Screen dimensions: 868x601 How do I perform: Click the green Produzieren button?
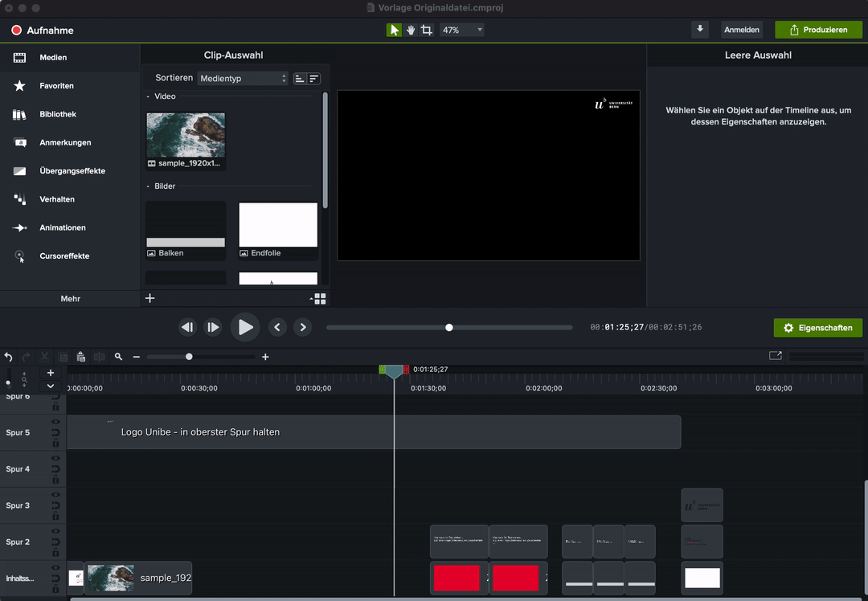click(818, 30)
